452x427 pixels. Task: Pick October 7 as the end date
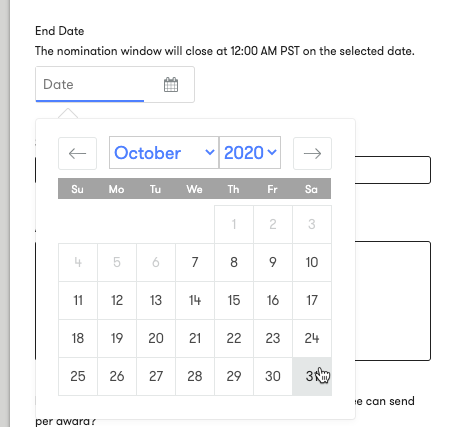[195, 262]
